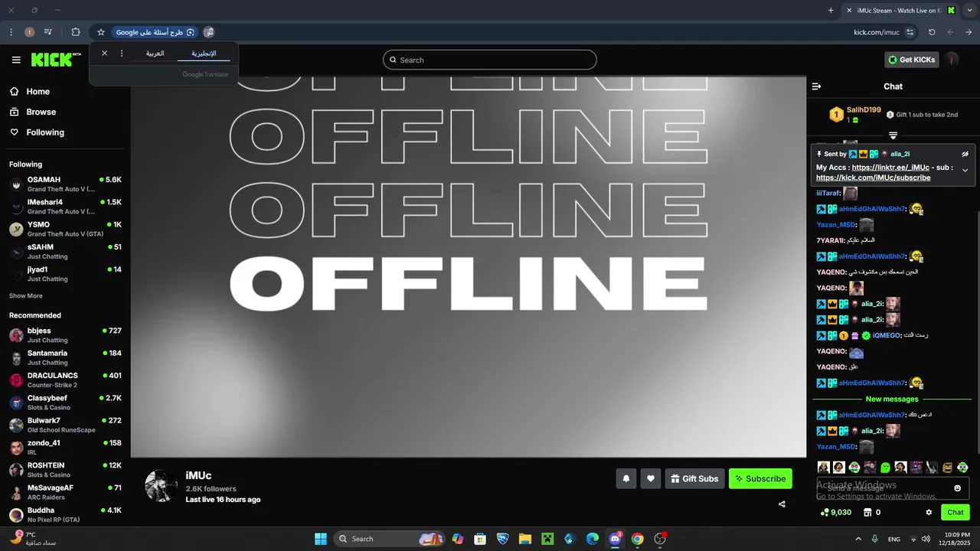The width and height of the screenshot is (980, 551).
Task: Click the Kick search field
Action: pos(490,60)
